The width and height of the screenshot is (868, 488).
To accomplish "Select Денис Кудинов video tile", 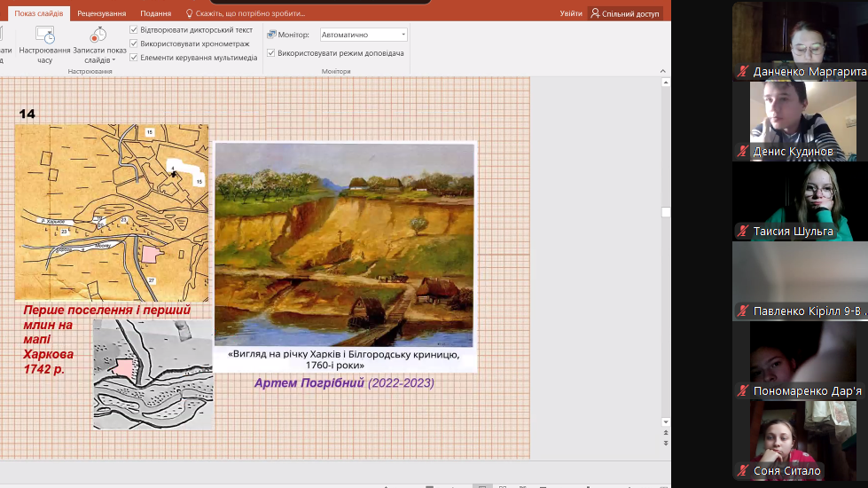I will coord(800,121).
